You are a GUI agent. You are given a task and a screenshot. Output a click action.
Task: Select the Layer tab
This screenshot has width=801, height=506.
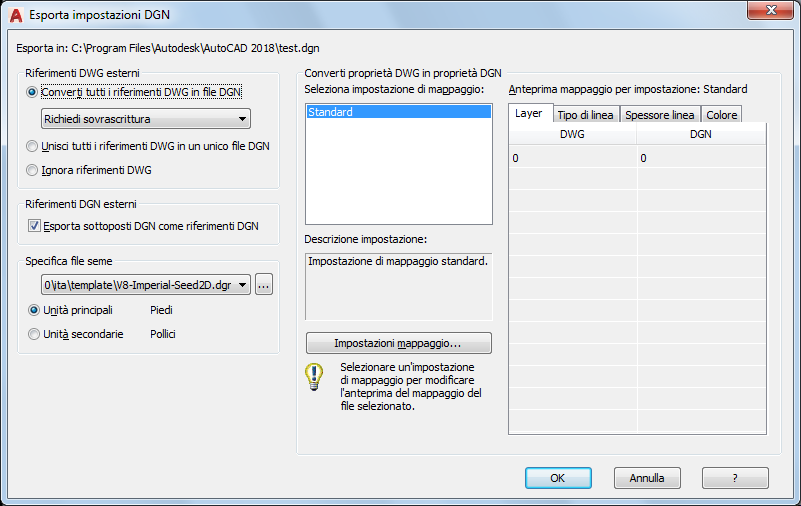(528, 114)
